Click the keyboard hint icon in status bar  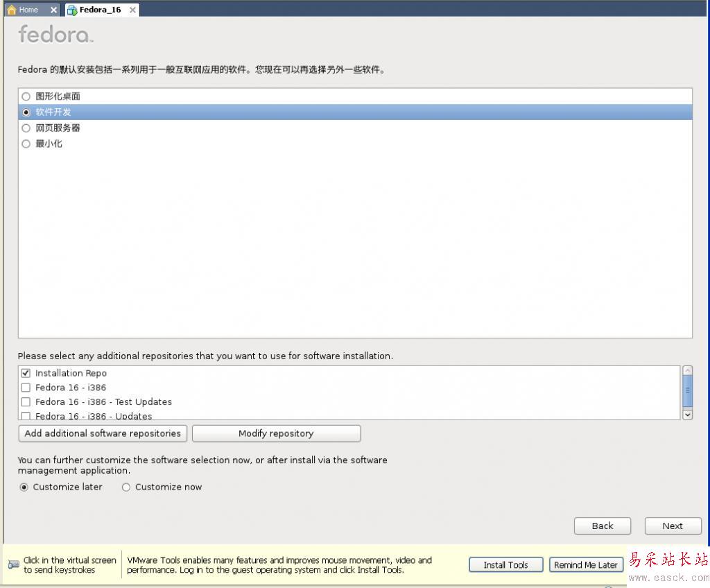click(14, 564)
